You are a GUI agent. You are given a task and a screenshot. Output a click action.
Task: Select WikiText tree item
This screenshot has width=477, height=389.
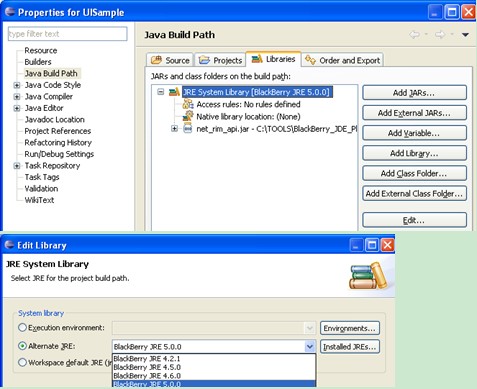tap(39, 200)
